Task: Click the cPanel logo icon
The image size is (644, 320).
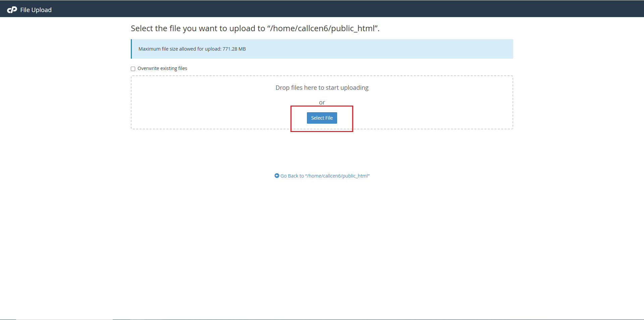Action: (x=12, y=10)
